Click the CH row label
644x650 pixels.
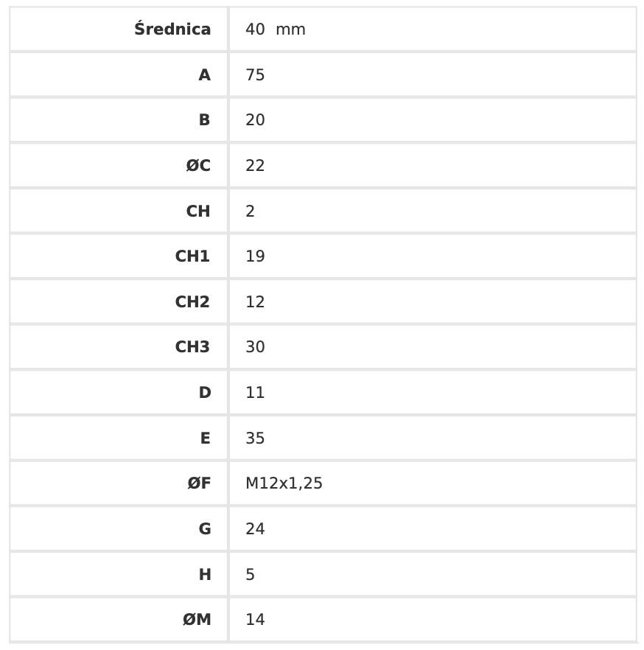click(x=198, y=212)
